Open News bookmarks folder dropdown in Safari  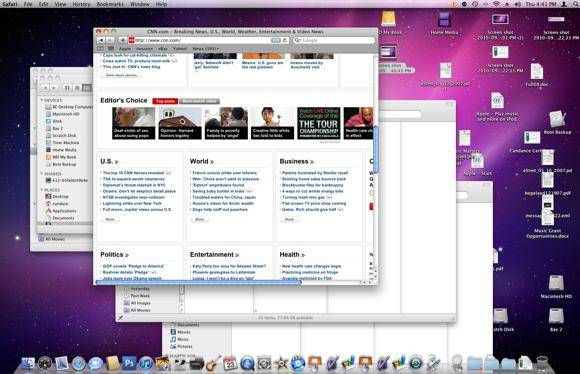point(206,48)
